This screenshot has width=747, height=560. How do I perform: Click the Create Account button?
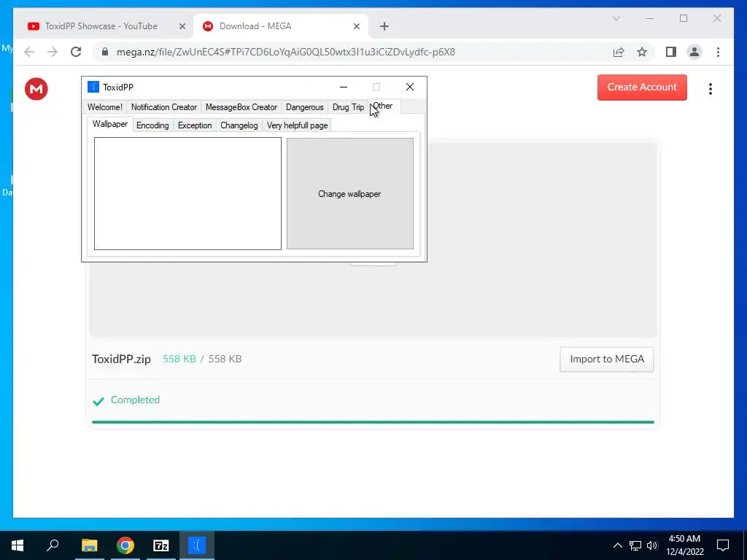[642, 87]
